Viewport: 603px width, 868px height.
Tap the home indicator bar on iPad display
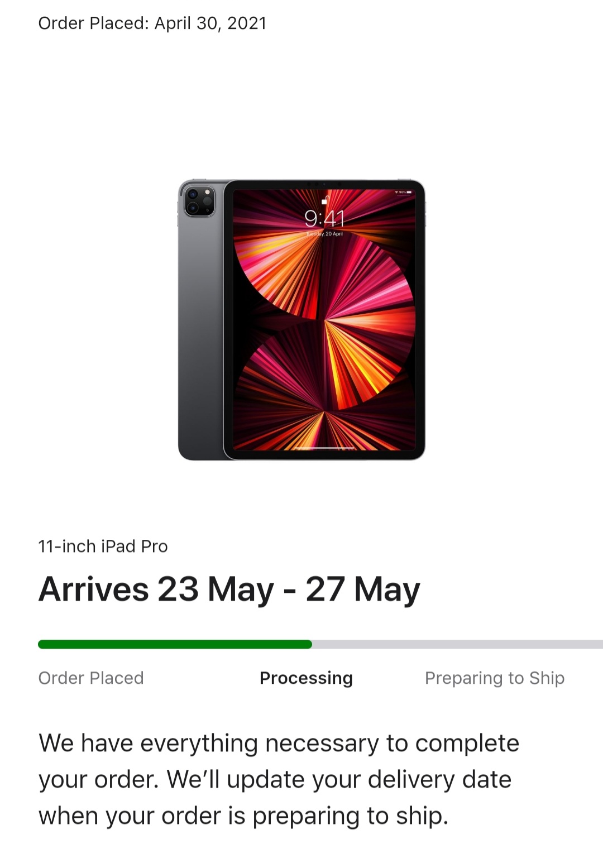324,447
